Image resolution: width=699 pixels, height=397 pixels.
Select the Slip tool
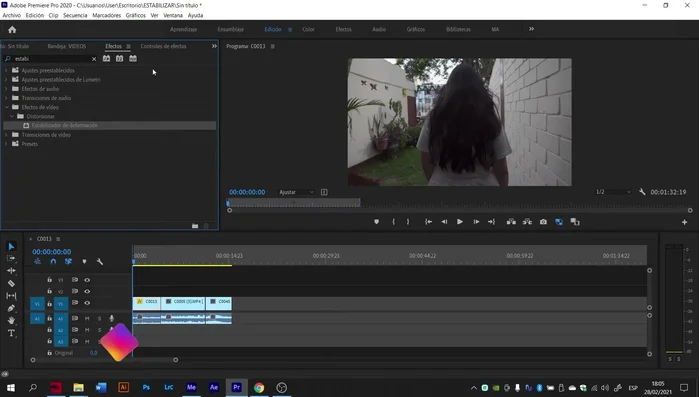[x=12, y=295]
